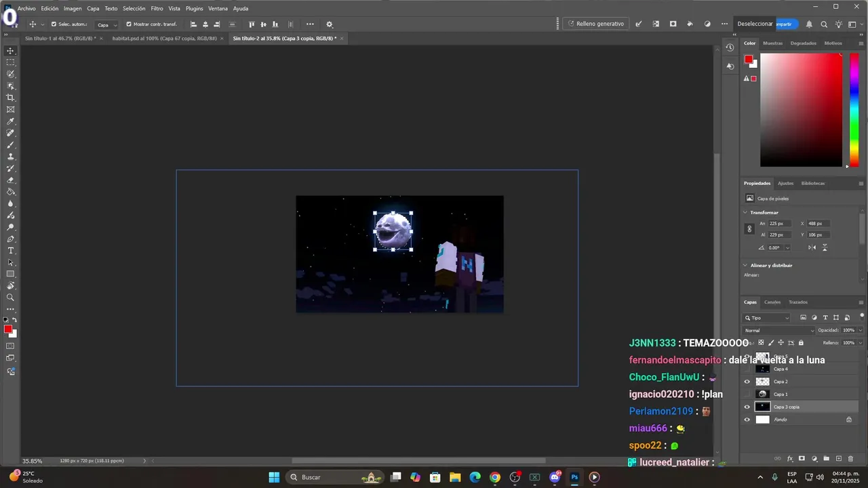Image resolution: width=868 pixels, height=488 pixels.
Task: Select the Paint Bucket tool
Action: pyautogui.click(x=10, y=192)
